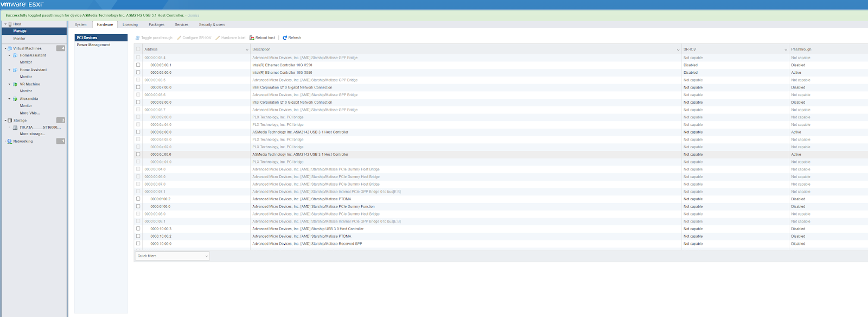Select Manage under Host
Image resolution: width=868 pixels, height=317 pixels.
(34, 31)
